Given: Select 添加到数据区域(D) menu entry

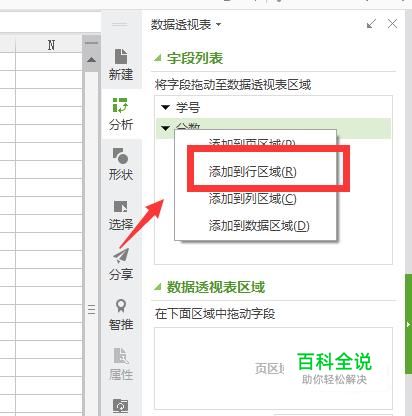Looking at the screenshot, I should click(x=259, y=226).
